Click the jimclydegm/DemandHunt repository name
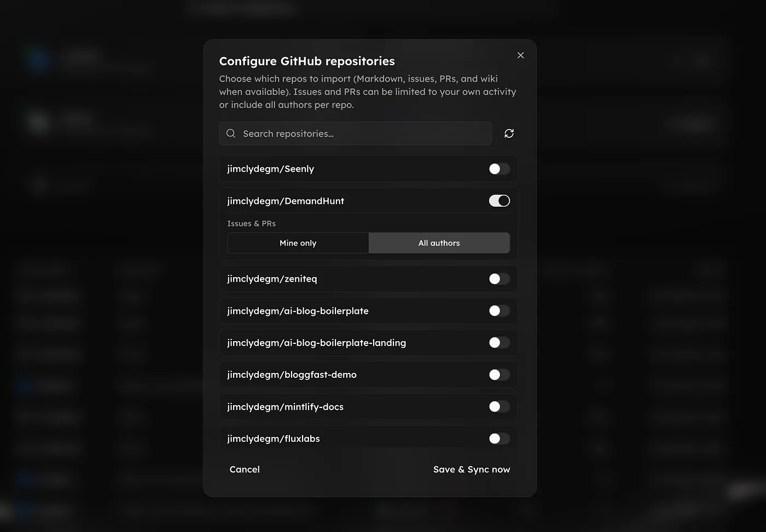Image resolution: width=766 pixels, height=532 pixels. (x=286, y=201)
